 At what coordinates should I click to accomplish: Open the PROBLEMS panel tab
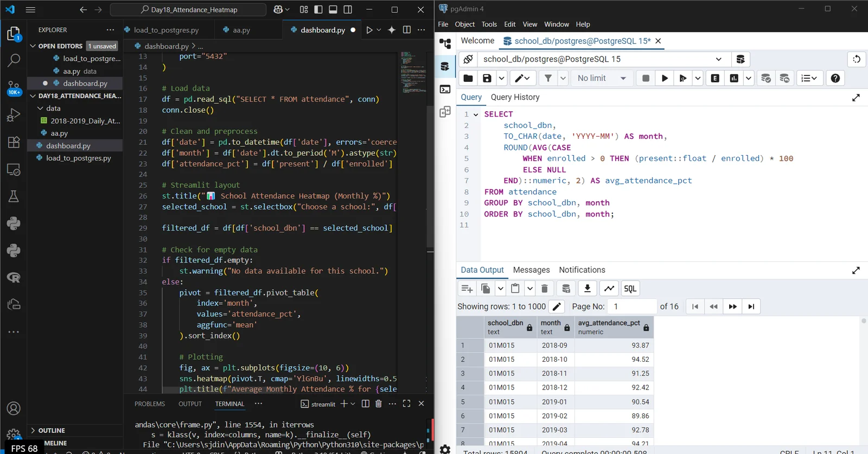150,404
